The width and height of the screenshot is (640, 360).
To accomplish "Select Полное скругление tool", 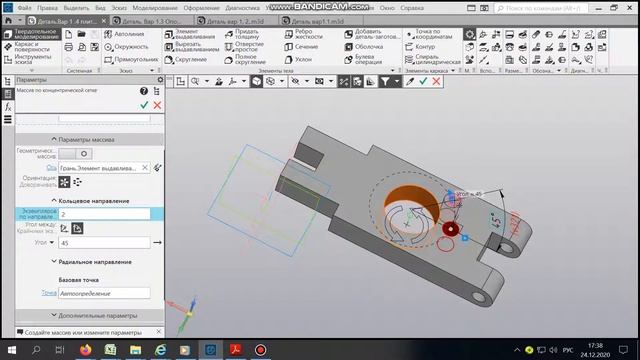I will coord(245,60).
